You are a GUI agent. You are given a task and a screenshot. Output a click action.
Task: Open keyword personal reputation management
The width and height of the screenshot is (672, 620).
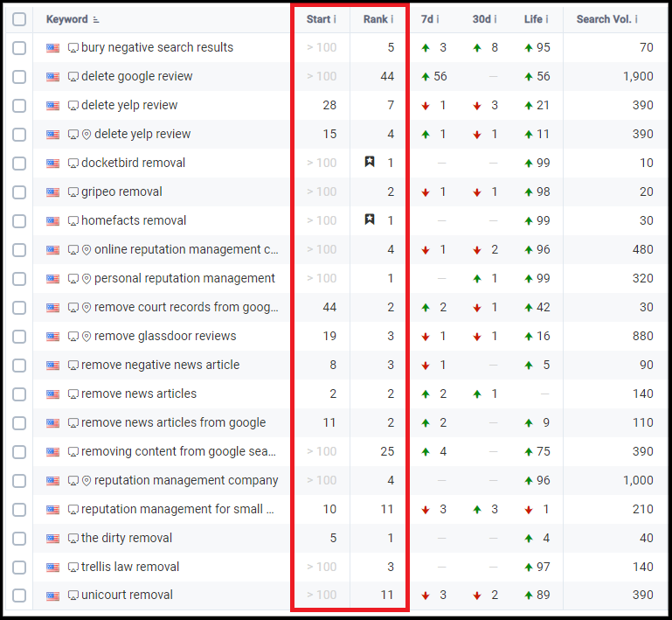[184, 278]
